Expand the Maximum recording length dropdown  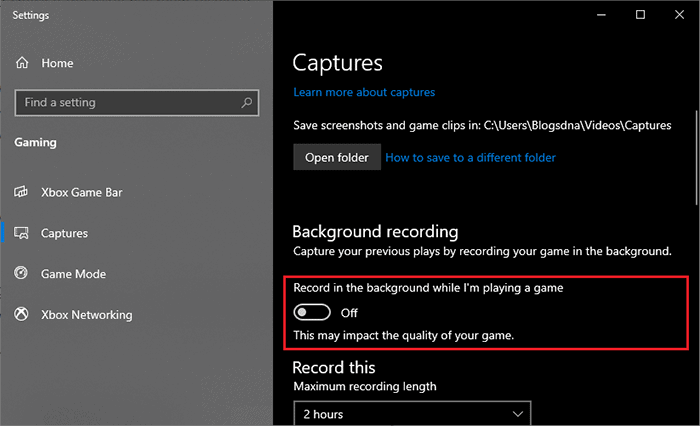point(412,414)
